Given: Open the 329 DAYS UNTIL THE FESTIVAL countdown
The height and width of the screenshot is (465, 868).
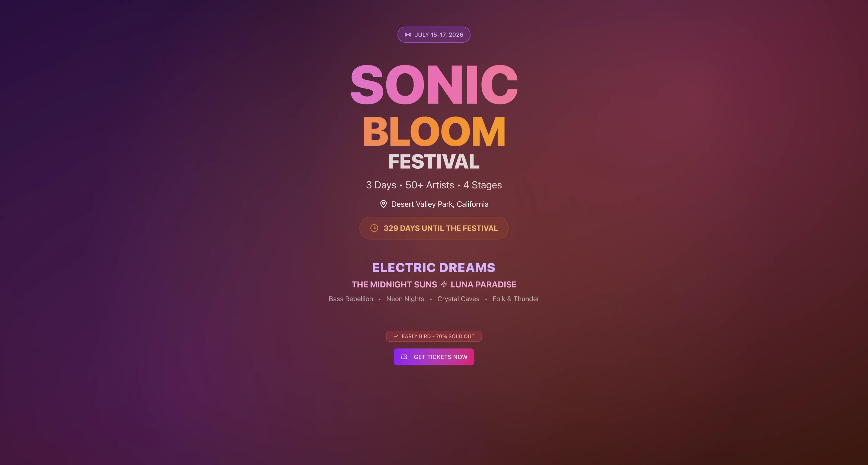Looking at the screenshot, I should tap(434, 228).
